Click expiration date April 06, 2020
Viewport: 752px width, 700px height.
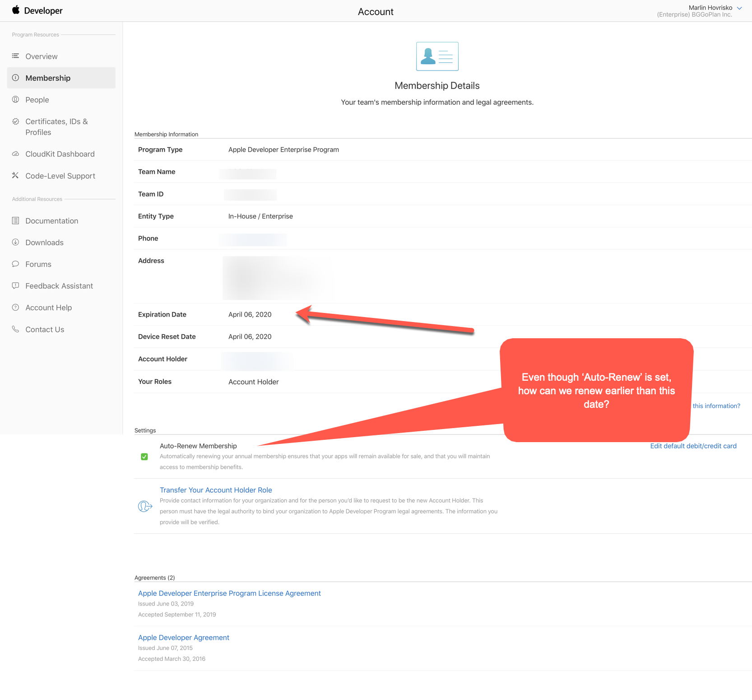click(250, 314)
